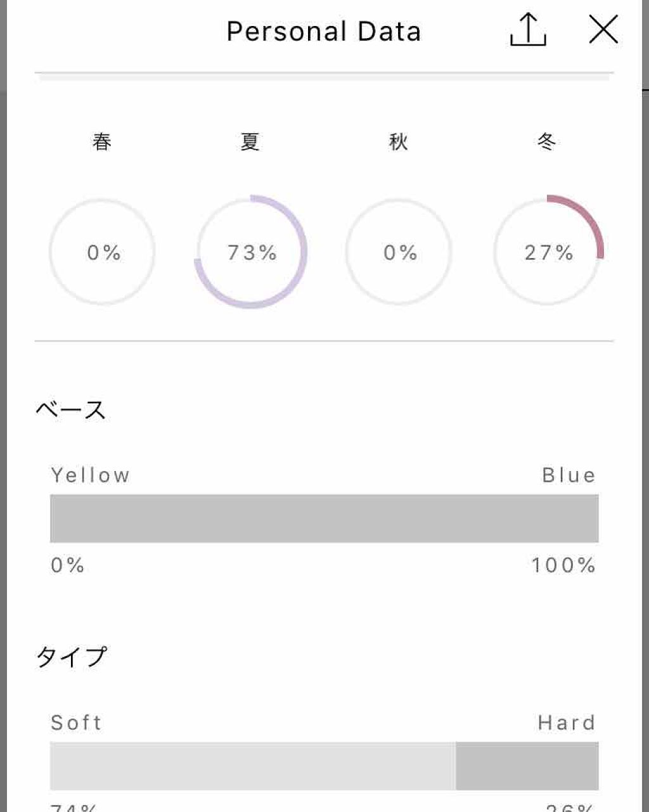The height and width of the screenshot is (812, 649).
Task: Tap the summer 73% circle
Action: click(x=251, y=252)
